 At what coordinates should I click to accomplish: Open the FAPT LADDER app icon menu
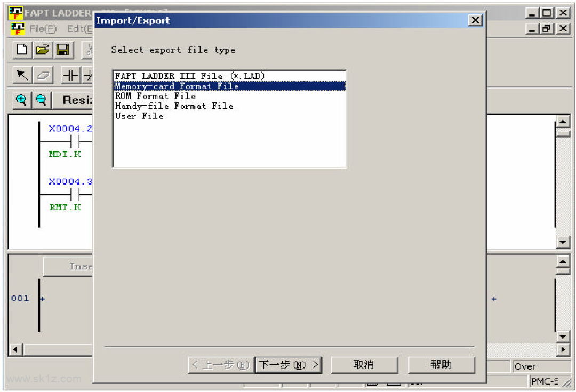point(15,13)
